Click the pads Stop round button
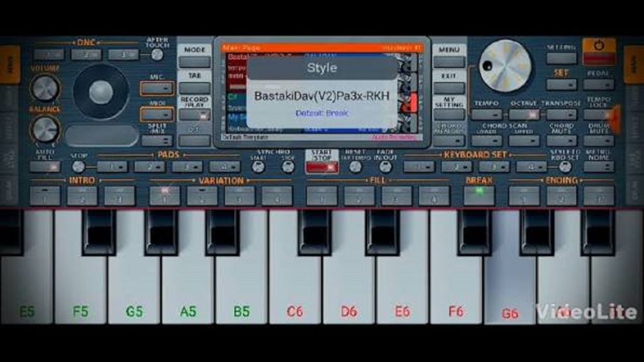 point(78,167)
